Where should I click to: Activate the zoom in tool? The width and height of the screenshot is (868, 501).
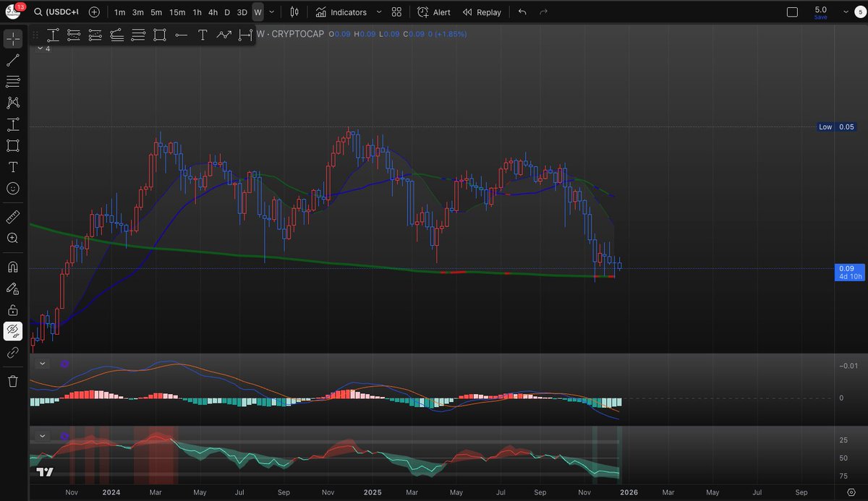(13, 238)
